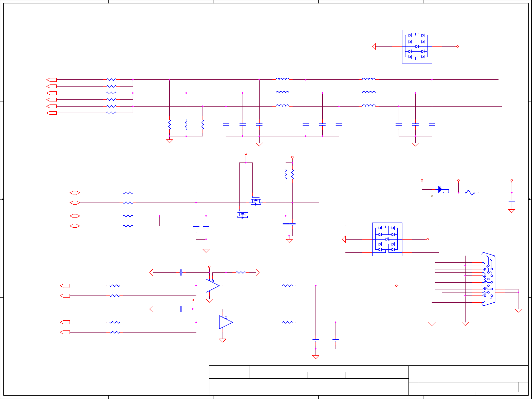This screenshot has width=532, height=399.
Task: Select the power arrow feeding the upper diode array
Action: 374,46
